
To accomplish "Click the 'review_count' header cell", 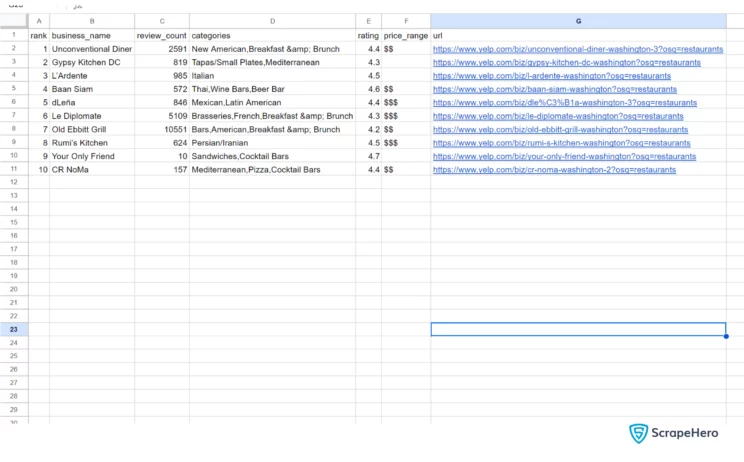I will coord(162,36).
